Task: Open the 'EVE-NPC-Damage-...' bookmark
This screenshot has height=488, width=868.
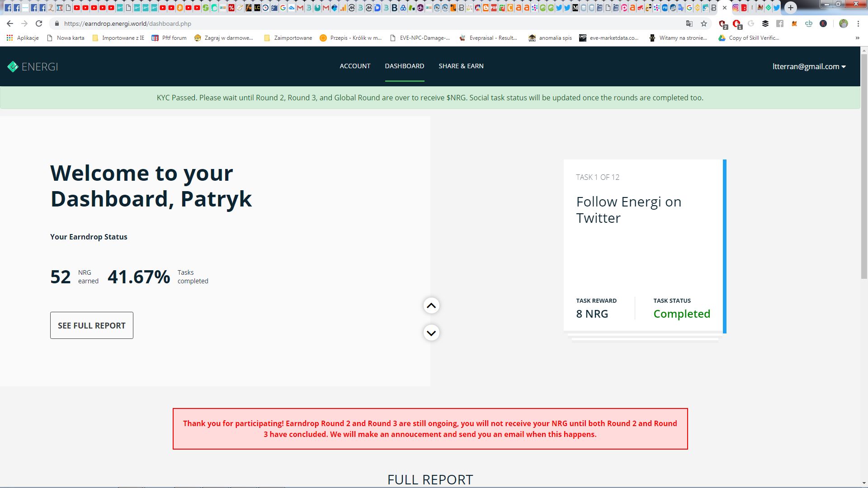Action: 420,38
